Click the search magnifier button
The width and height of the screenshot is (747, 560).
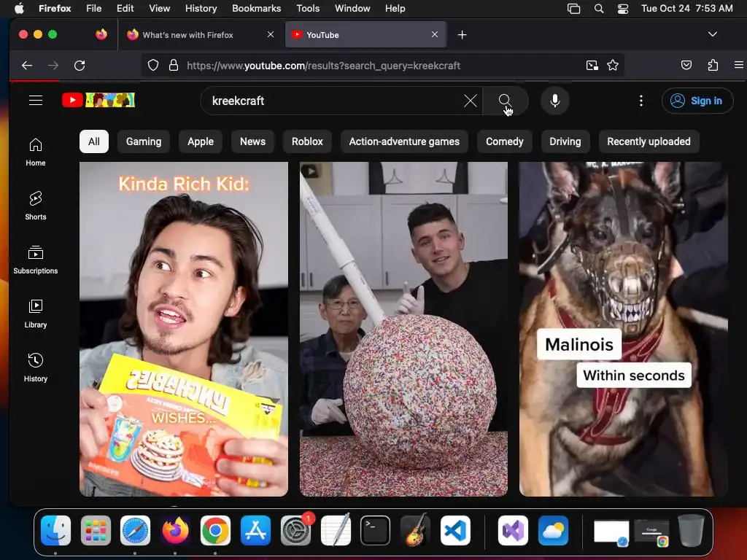point(505,101)
